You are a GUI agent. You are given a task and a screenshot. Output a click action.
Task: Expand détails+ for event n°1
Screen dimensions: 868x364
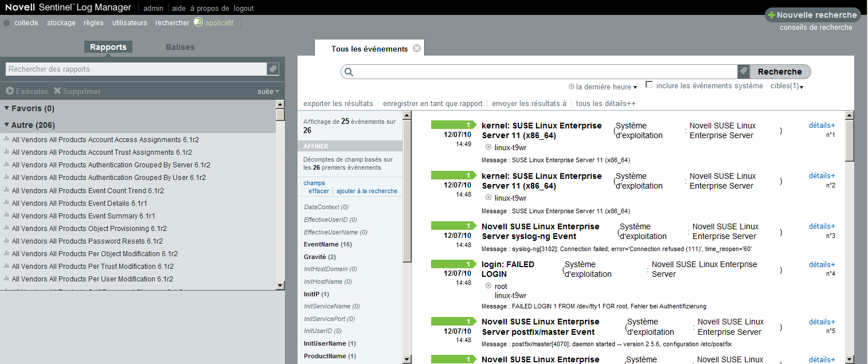coord(822,125)
